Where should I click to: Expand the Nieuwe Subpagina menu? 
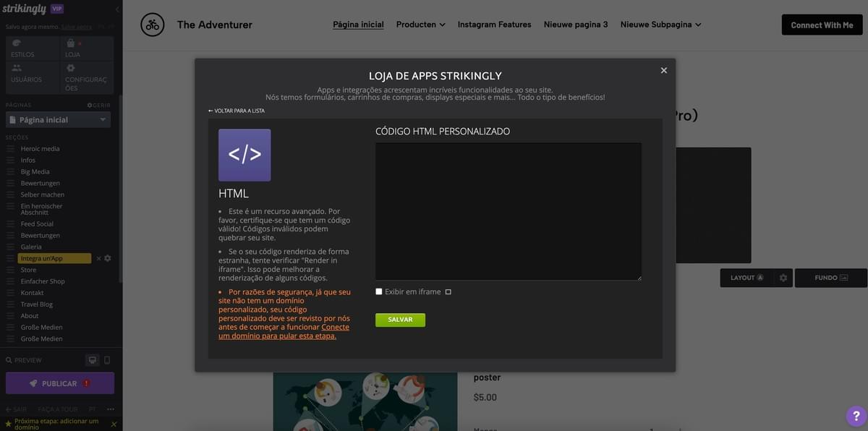click(x=660, y=25)
